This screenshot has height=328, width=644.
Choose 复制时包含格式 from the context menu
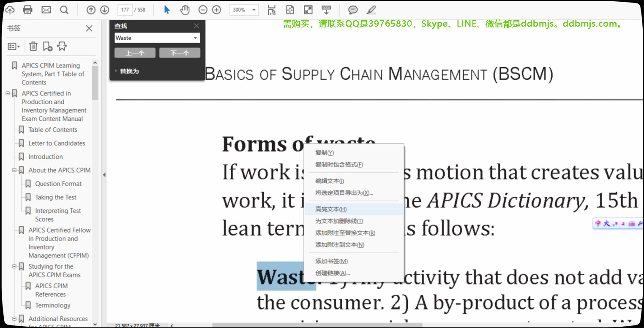pos(354,164)
